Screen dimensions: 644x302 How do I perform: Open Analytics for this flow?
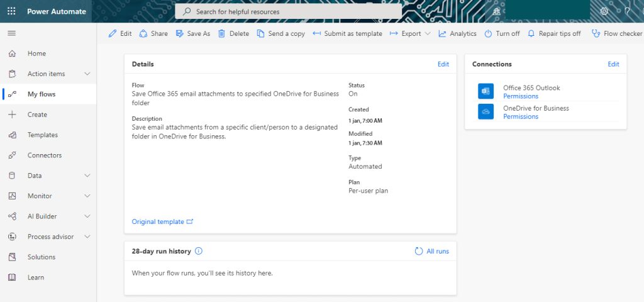(458, 34)
